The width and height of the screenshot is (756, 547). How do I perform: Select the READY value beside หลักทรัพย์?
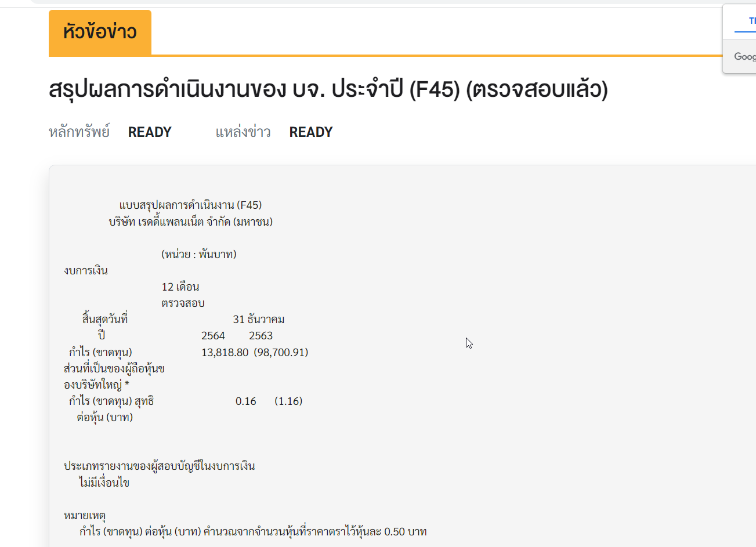click(150, 132)
